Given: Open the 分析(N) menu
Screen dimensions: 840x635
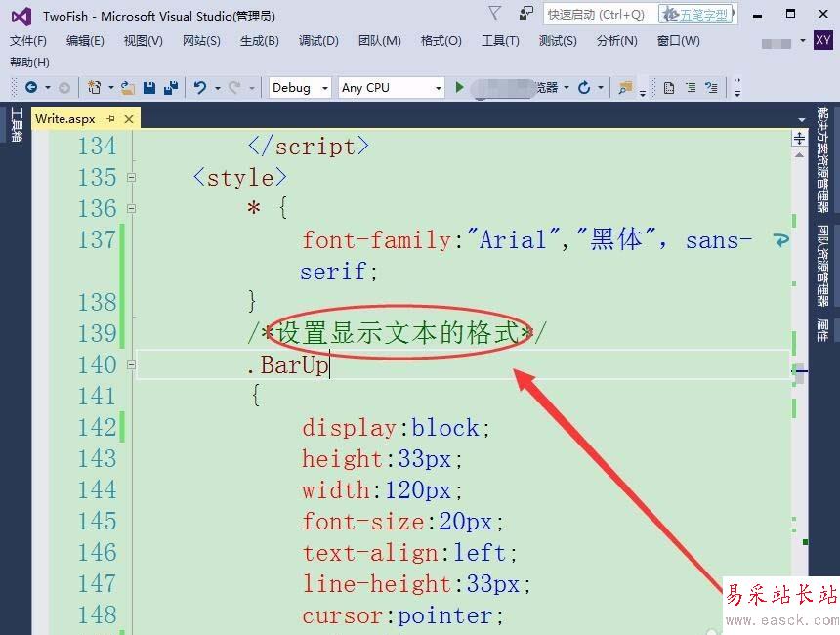Looking at the screenshot, I should pos(617,41).
